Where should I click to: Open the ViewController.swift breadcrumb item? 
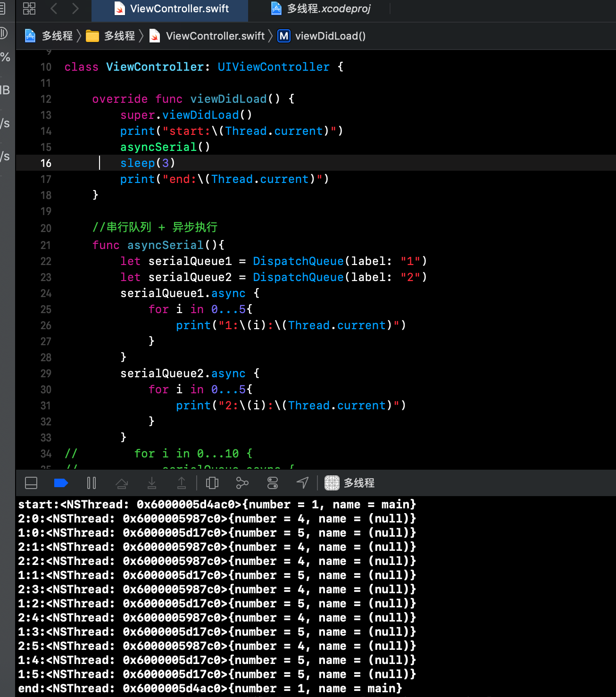click(207, 36)
